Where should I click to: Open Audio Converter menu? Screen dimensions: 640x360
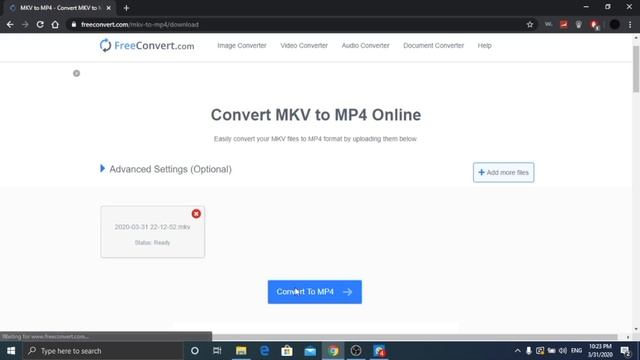pyautogui.click(x=365, y=46)
